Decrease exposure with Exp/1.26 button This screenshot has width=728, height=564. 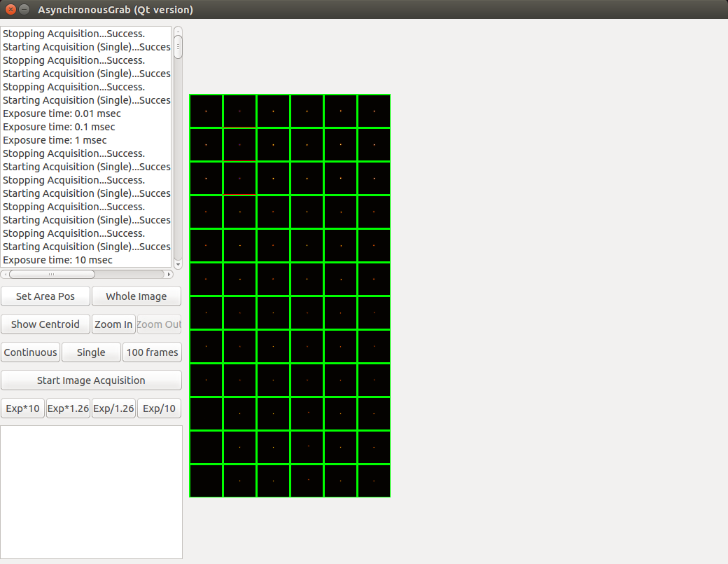[113, 408]
